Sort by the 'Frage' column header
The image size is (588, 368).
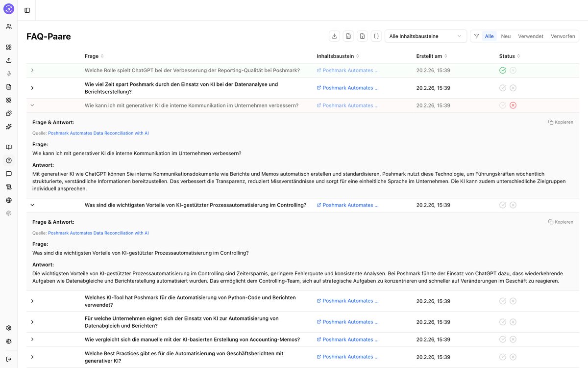(94, 56)
